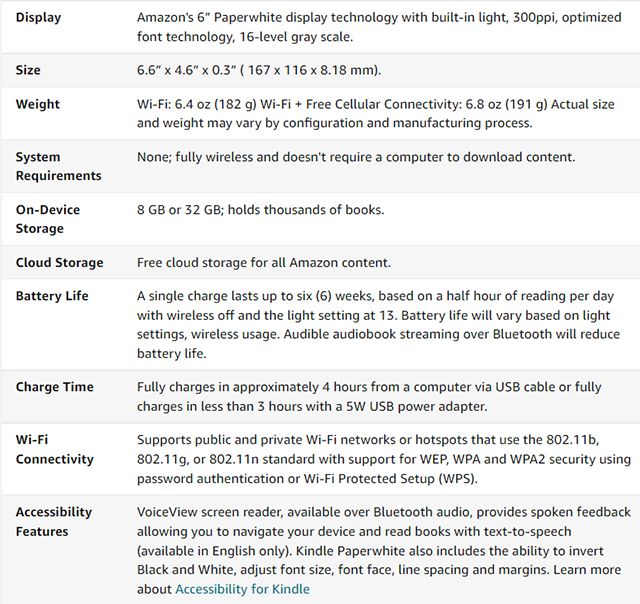Select the Accessibility Features label
The image size is (640, 604).
click(53, 522)
